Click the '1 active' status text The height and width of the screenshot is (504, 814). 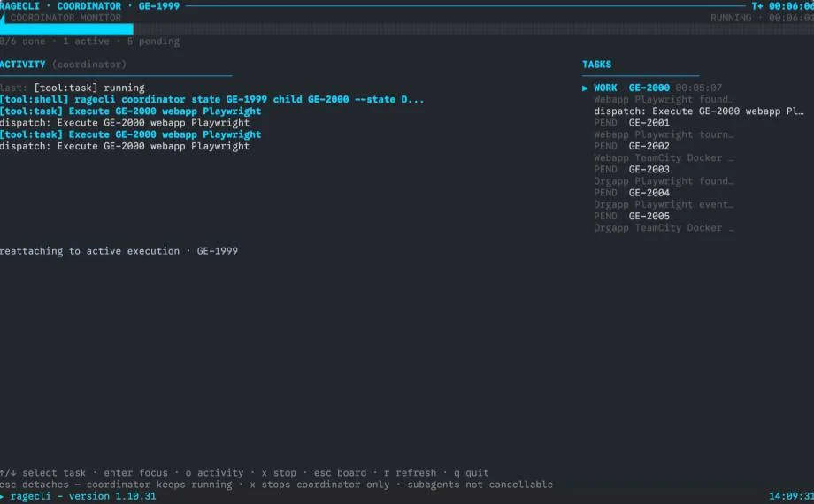coord(86,42)
